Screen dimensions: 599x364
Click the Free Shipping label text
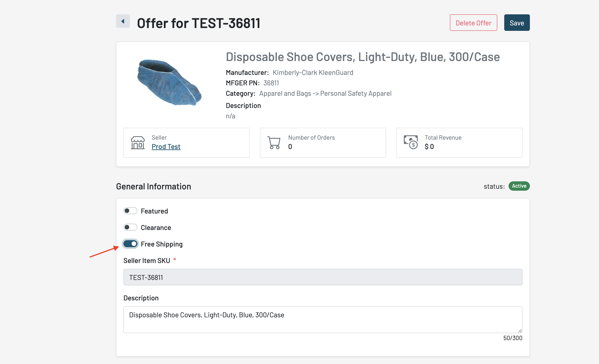(162, 244)
